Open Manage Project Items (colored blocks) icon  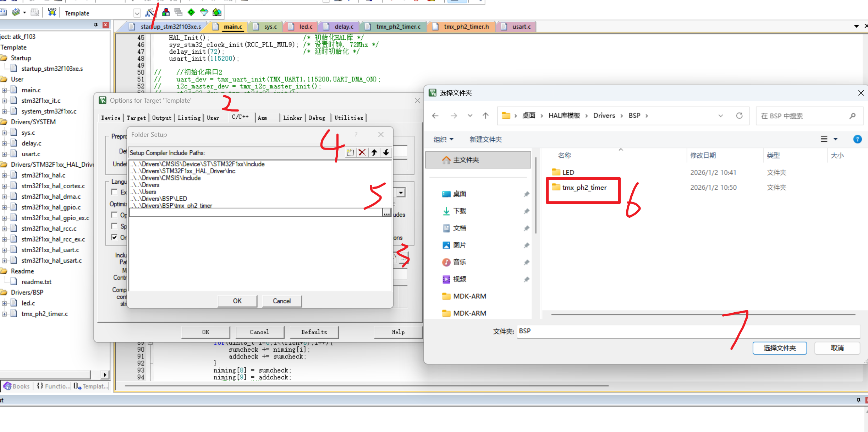166,13
